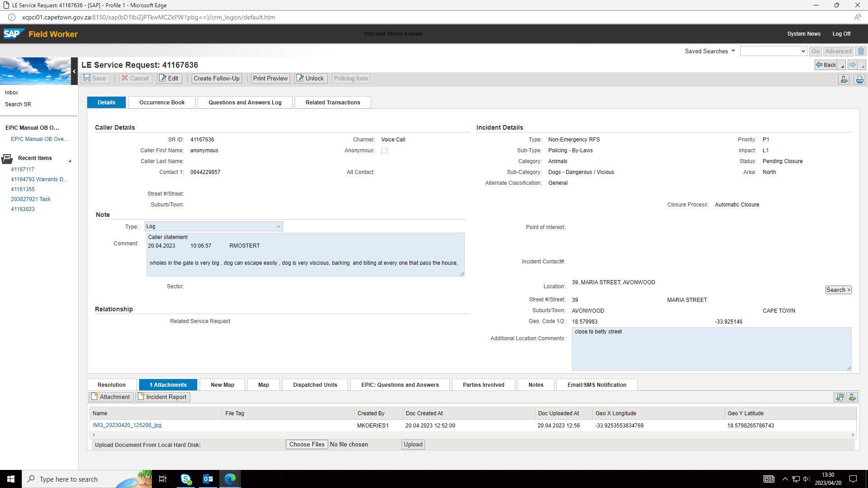This screenshot has width=868, height=488.
Task: Open recent item 41167117
Action: point(23,169)
